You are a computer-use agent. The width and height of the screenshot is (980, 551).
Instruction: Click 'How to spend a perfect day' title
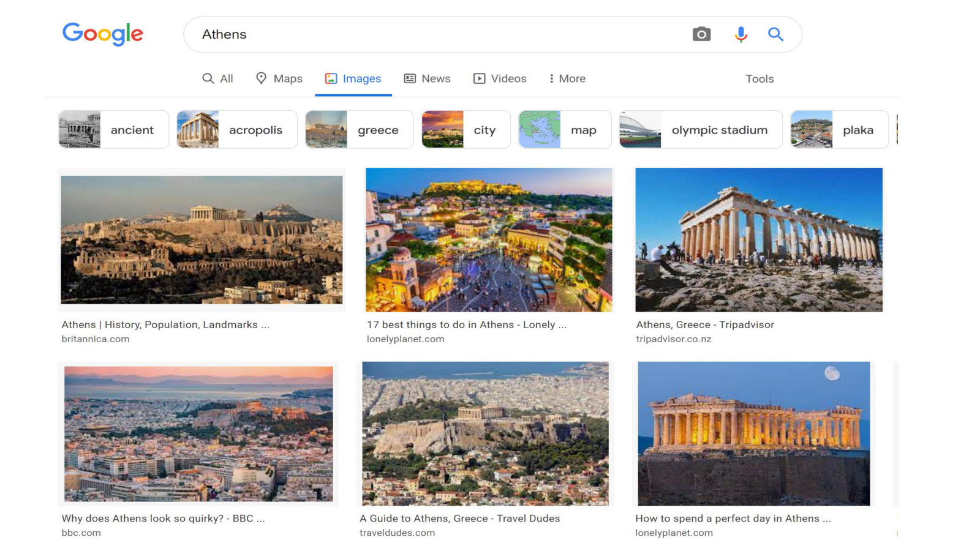(733, 519)
